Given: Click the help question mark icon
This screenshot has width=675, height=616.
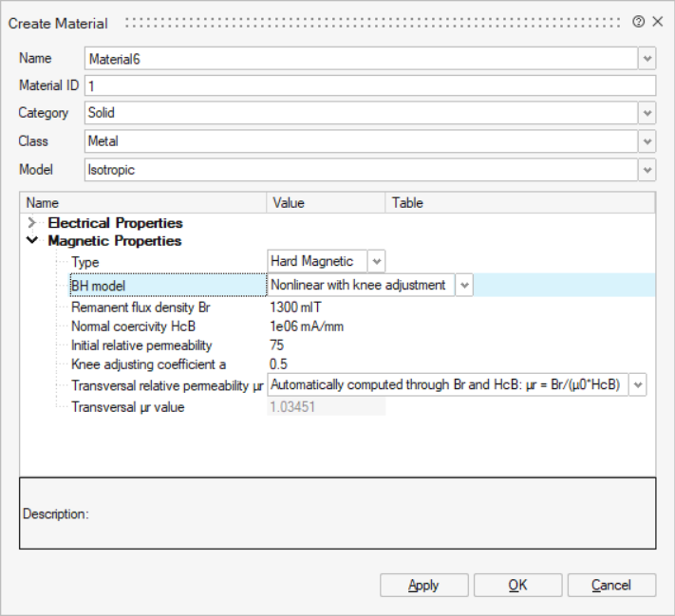Looking at the screenshot, I should coord(639,22).
